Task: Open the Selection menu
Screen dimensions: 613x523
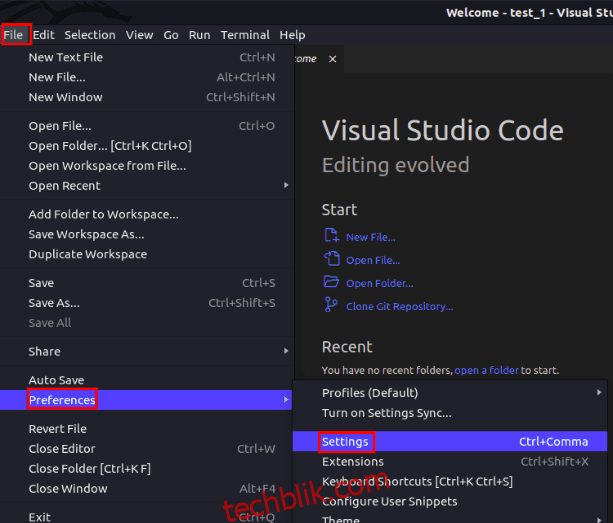Action: click(90, 35)
